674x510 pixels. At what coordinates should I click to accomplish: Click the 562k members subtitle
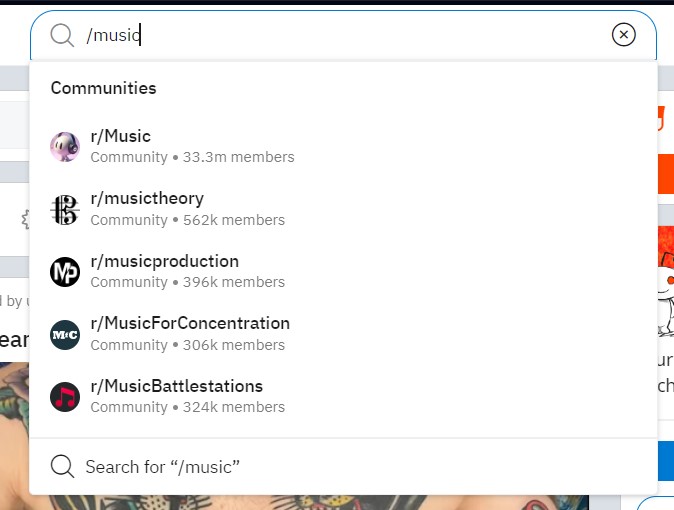point(234,220)
